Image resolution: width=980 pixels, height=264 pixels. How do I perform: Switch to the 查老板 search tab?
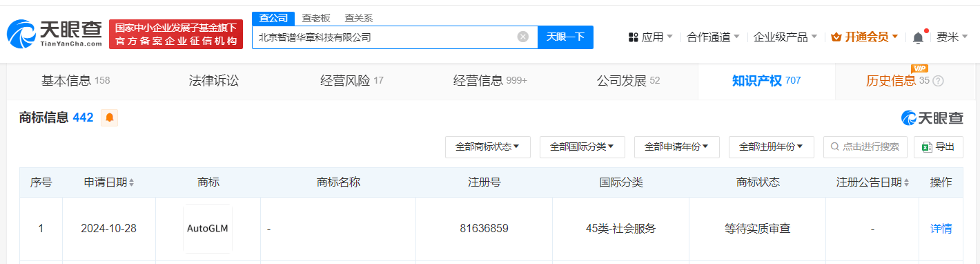coord(316,19)
